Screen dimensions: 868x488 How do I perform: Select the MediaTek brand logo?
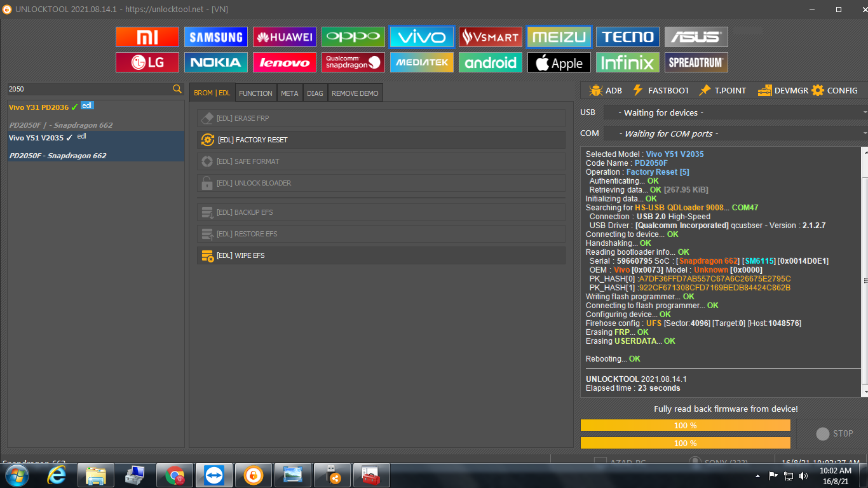[422, 62]
